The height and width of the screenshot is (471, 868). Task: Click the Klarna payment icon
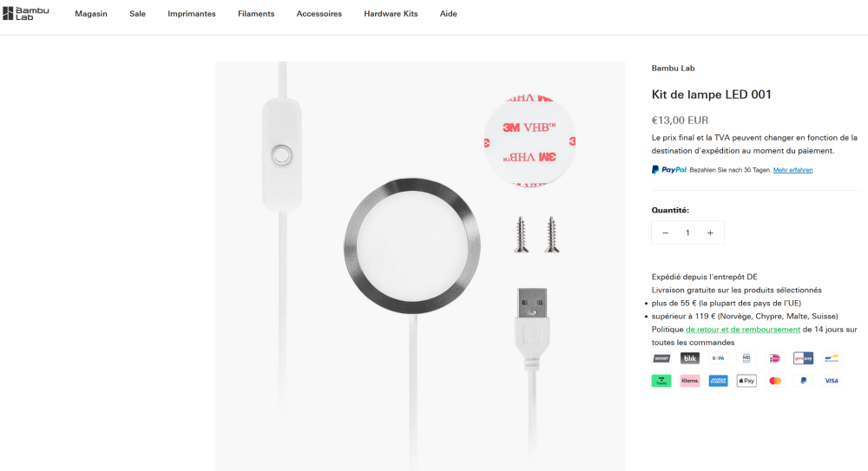tap(690, 381)
